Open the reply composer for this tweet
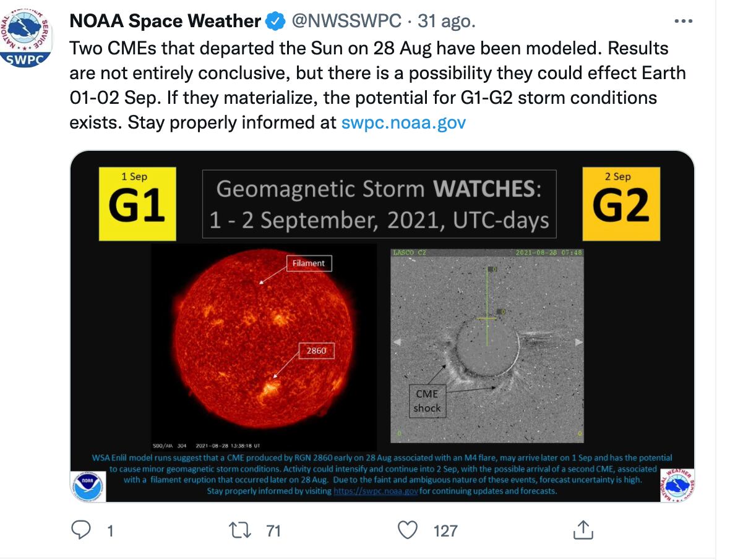 click(x=81, y=530)
